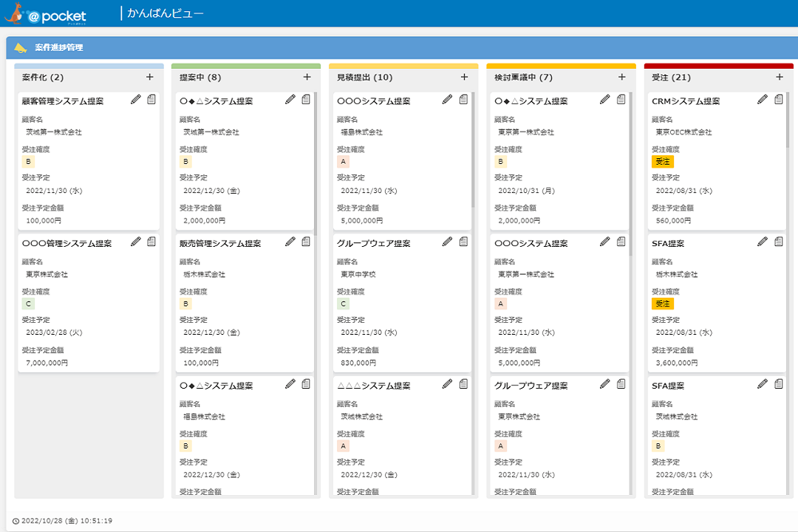The image size is (798, 532).
Task: Add a card to 検討稟議中 column
Action: tap(622, 77)
